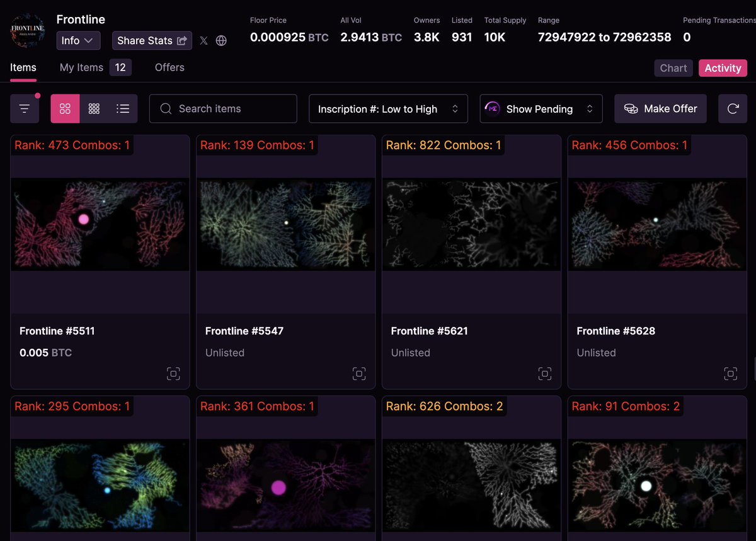This screenshot has width=756, height=541.
Task: Open the Inscription # Low to High sort dropdown
Action: coord(388,109)
